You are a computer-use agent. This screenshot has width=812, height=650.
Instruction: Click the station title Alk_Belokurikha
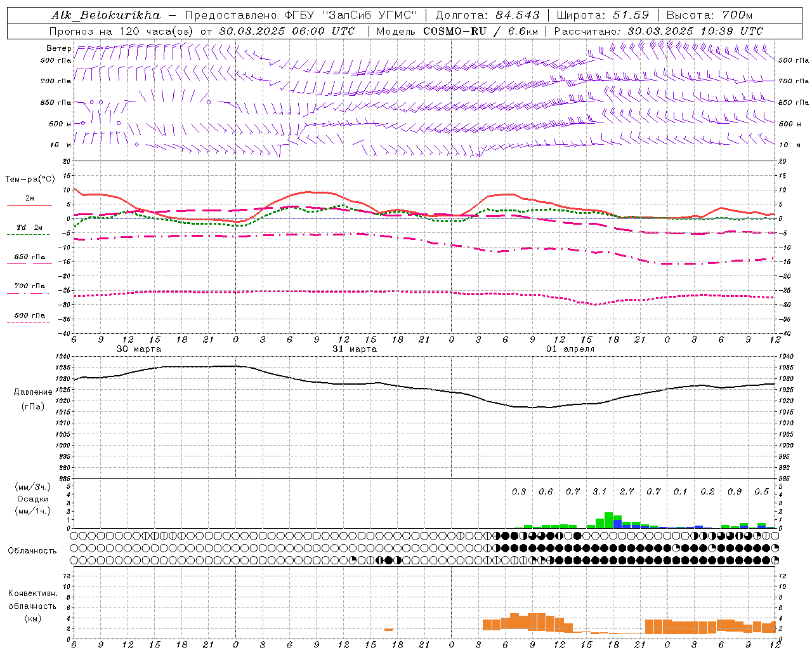pyautogui.click(x=106, y=15)
